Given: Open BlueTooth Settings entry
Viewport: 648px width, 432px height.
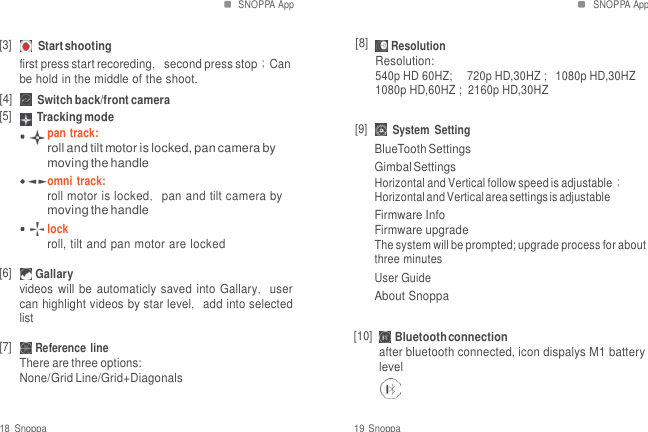Looking at the screenshot, I should [x=422, y=149].
